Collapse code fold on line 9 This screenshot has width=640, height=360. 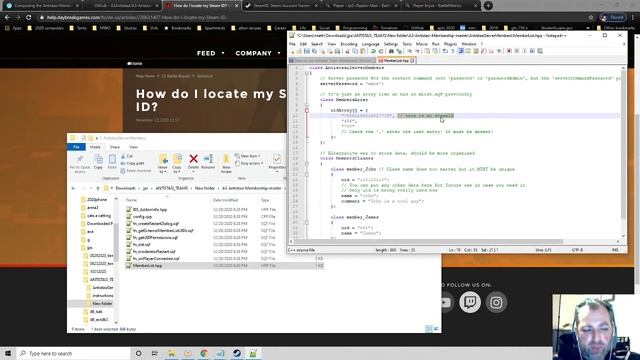point(307,110)
